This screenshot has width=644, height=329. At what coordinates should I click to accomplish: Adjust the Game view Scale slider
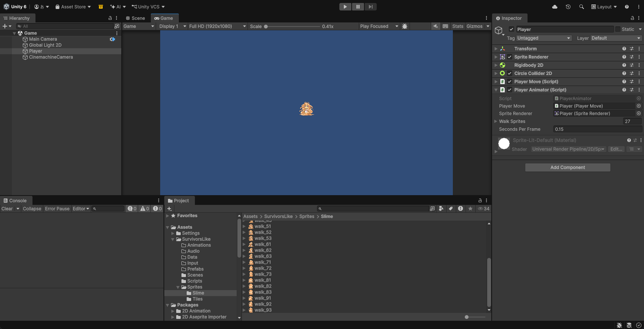pos(292,27)
